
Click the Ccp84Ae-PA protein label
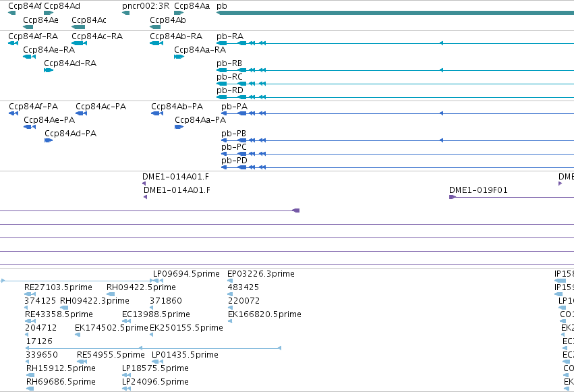49,120
